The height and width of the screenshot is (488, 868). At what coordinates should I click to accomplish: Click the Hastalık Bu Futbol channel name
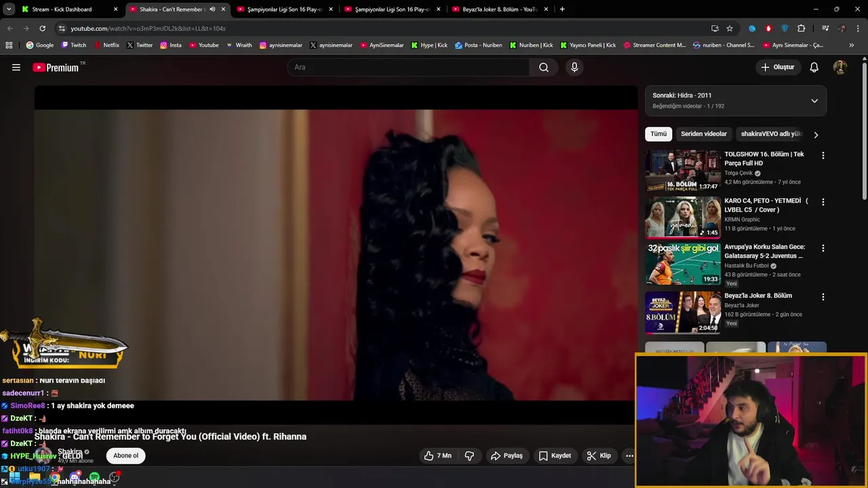747,266
